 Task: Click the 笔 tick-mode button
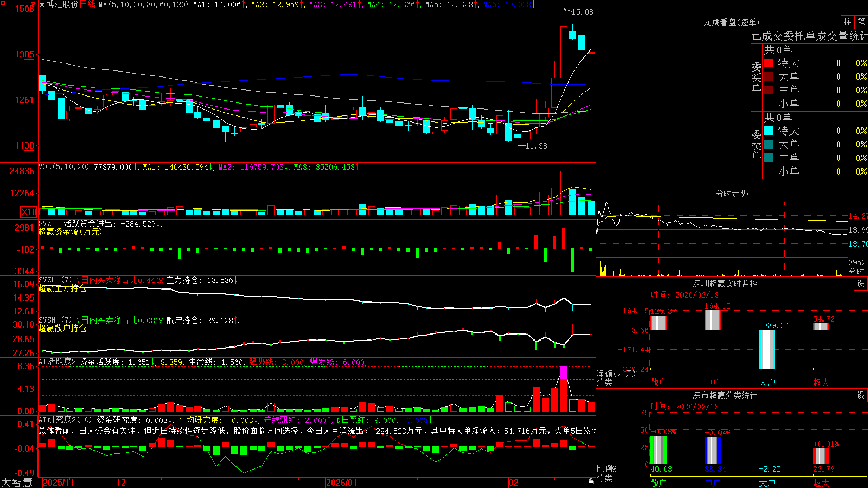[861, 22]
